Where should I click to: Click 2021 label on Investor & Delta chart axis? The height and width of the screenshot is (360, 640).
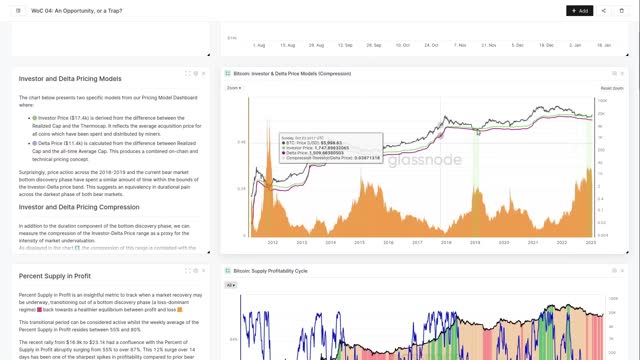pyautogui.click(x=533, y=242)
